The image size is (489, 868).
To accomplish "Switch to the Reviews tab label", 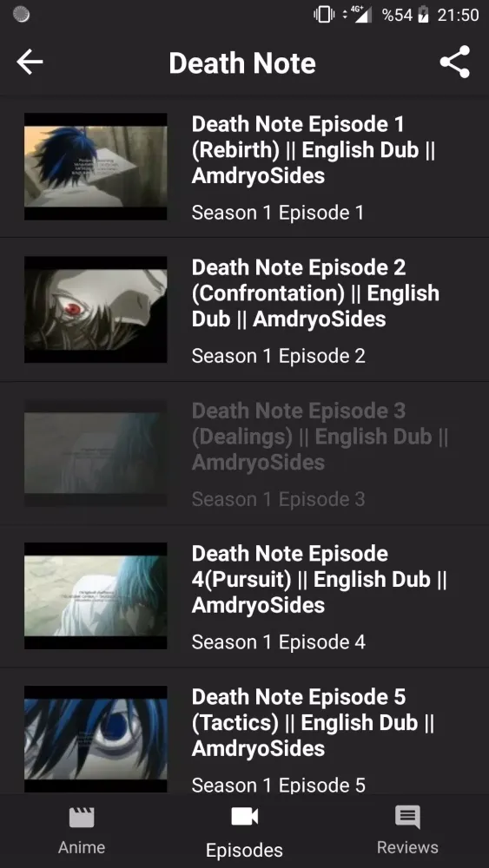I will tap(407, 847).
